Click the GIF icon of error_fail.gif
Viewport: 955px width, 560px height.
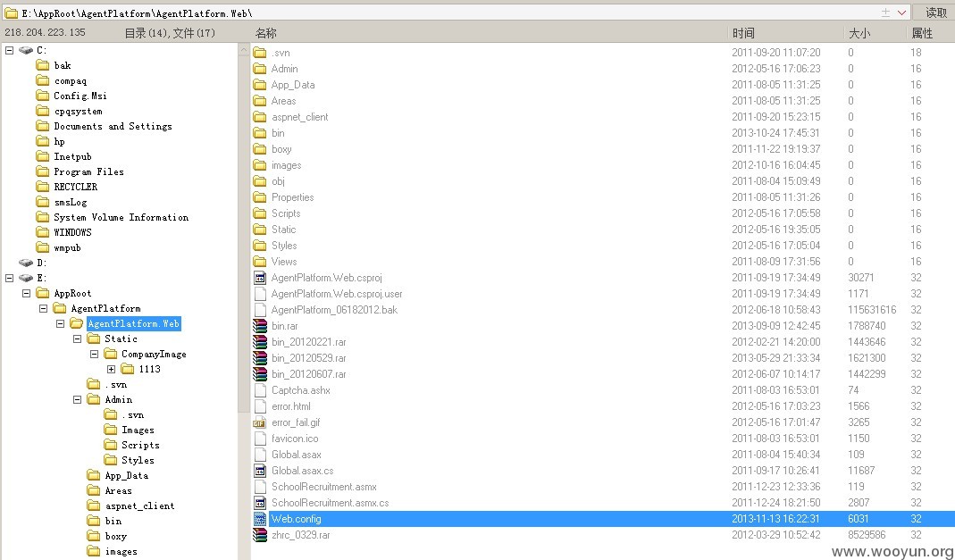260,422
